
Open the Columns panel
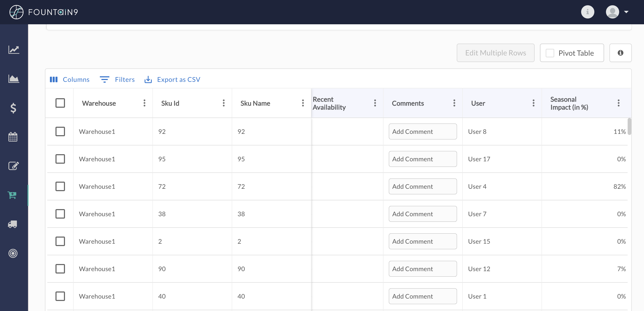[70, 79]
